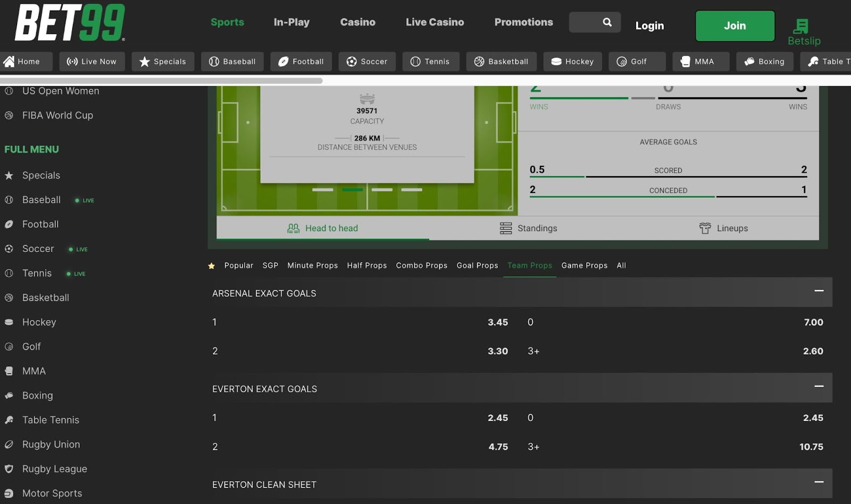
Task: Switch to the Lineups tab
Action: pyautogui.click(x=723, y=228)
